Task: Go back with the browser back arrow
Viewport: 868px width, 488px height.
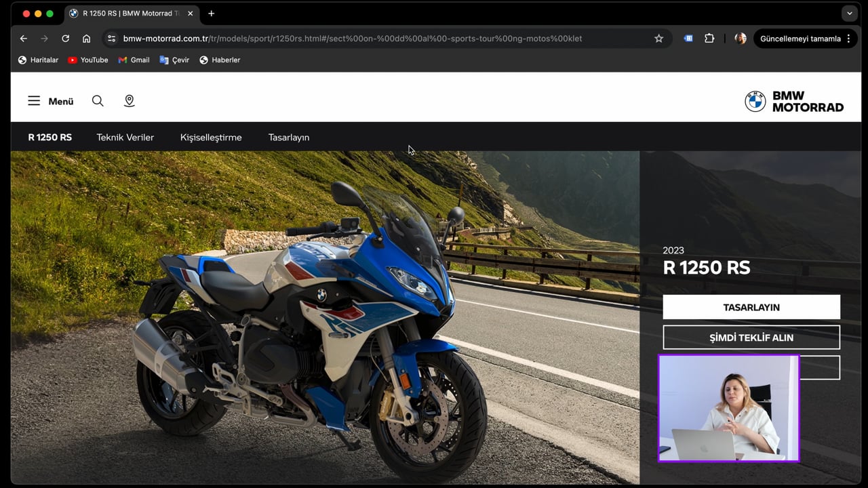Action: coord(24,39)
